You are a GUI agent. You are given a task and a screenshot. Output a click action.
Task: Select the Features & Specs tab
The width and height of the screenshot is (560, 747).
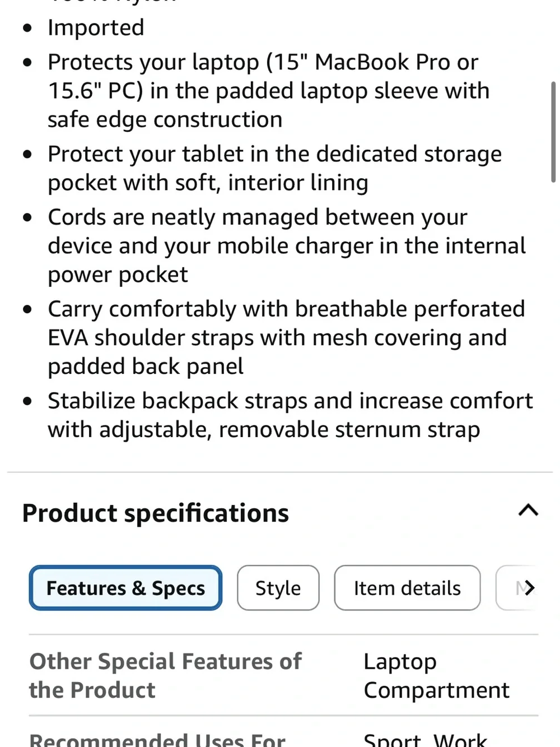[x=125, y=588]
